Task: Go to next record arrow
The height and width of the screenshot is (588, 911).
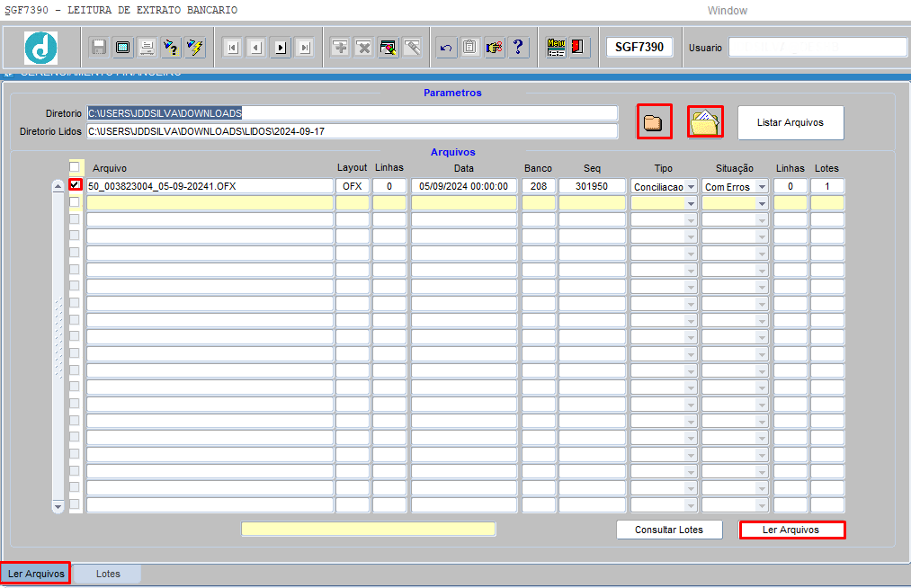Action: pos(281,48)
